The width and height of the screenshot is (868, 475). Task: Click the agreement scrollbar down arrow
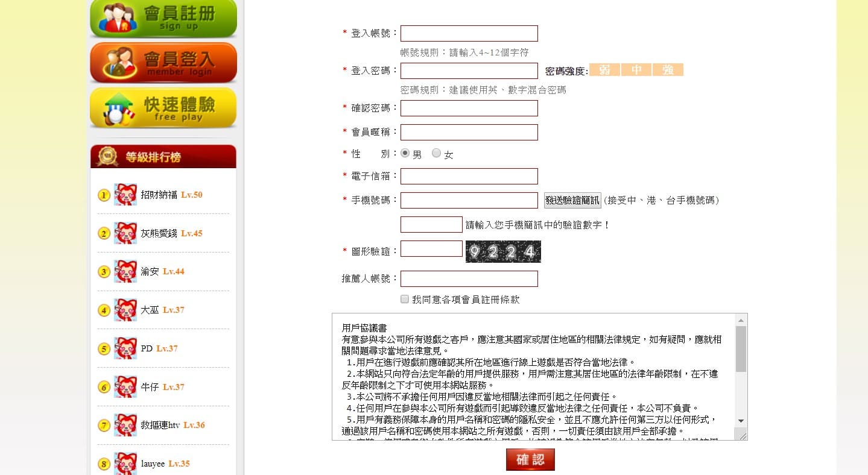click(741, 421)
